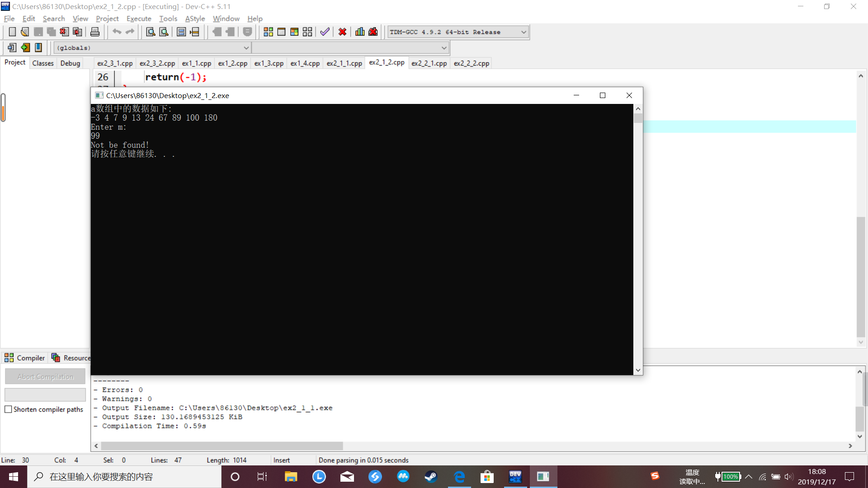The height and width of the screenshot is (488, 868).
Task: Open the AStyle menu
Action: 195,19
